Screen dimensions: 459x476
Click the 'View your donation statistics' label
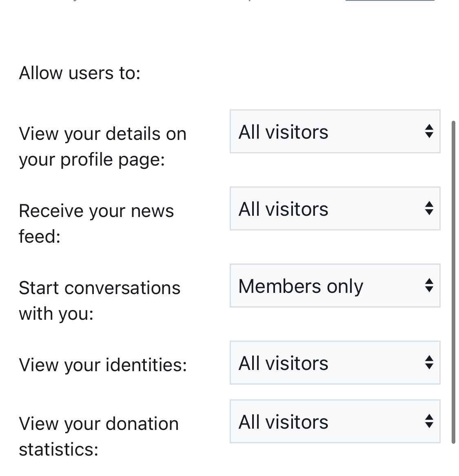(x=99, y=436)
